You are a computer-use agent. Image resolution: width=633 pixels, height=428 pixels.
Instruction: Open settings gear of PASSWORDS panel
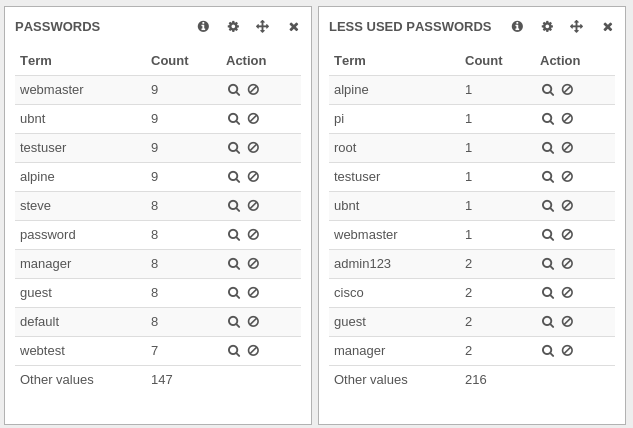[233, 27]
